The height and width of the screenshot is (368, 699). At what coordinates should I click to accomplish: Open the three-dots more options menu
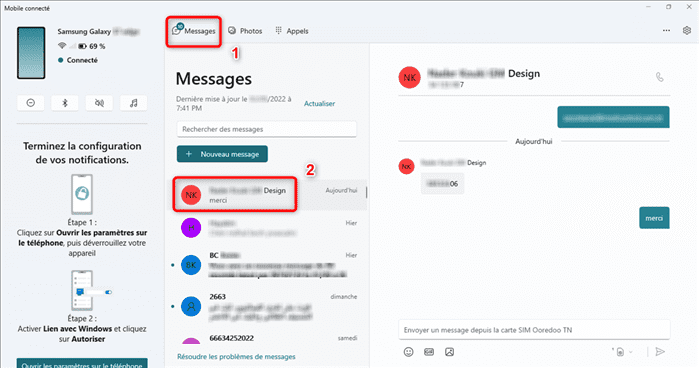pos(666,30)
